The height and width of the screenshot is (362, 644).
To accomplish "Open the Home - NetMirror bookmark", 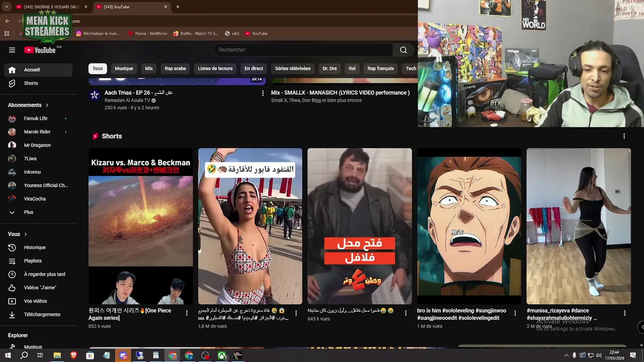I will click(147, 34).
